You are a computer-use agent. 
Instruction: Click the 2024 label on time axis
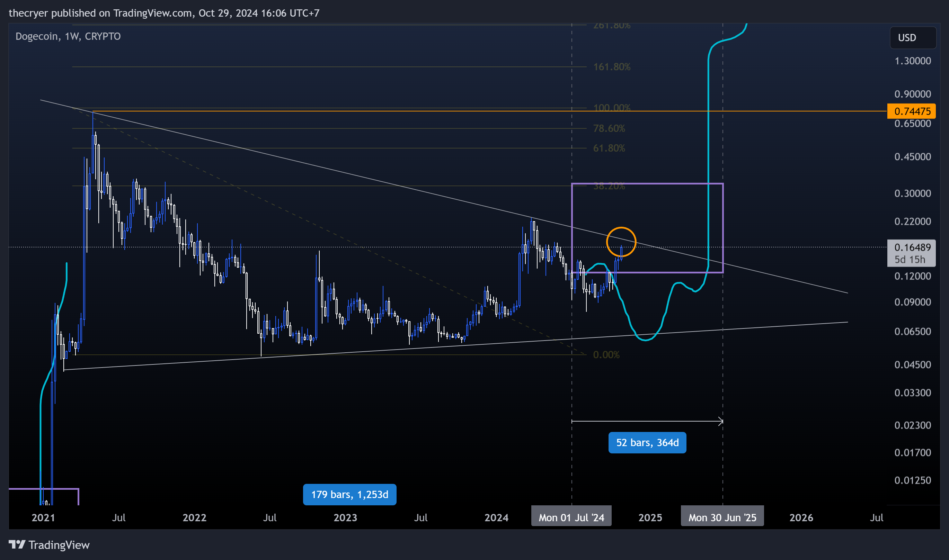point(496,517)
